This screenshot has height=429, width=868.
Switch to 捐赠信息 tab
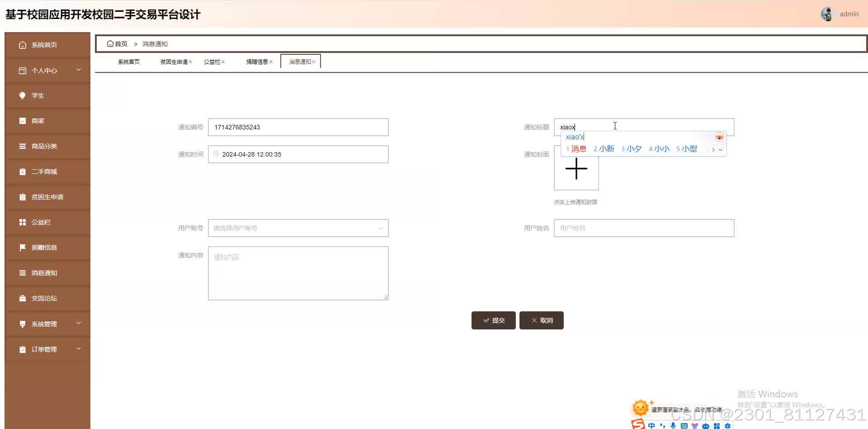point(257,62)
